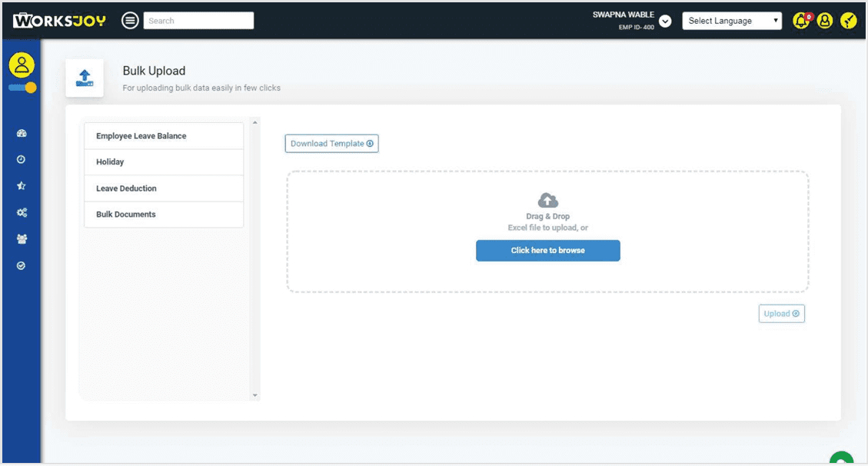Expand the Swapna Wable user dropdown arrow

(x=666, y=22)
